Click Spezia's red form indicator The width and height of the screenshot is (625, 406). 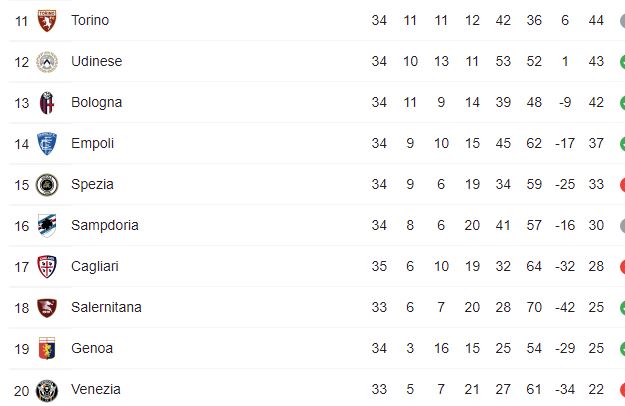point(621,184)
